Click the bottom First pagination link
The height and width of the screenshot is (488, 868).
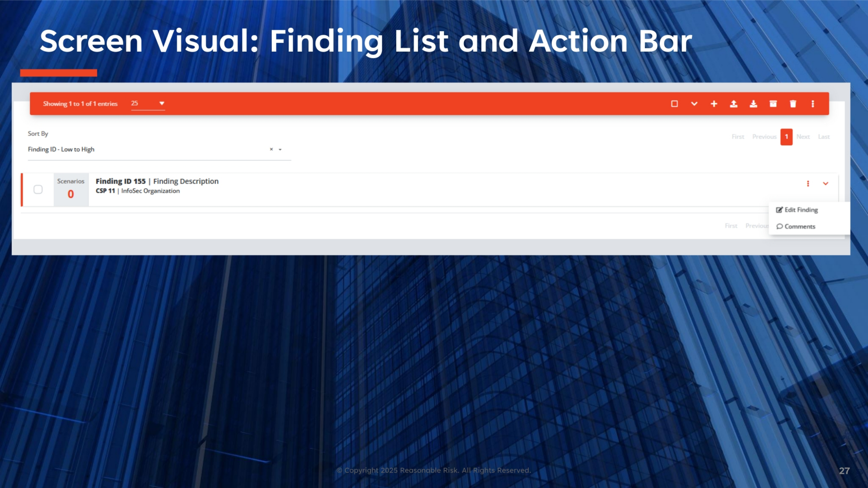[x=731, y=226]
